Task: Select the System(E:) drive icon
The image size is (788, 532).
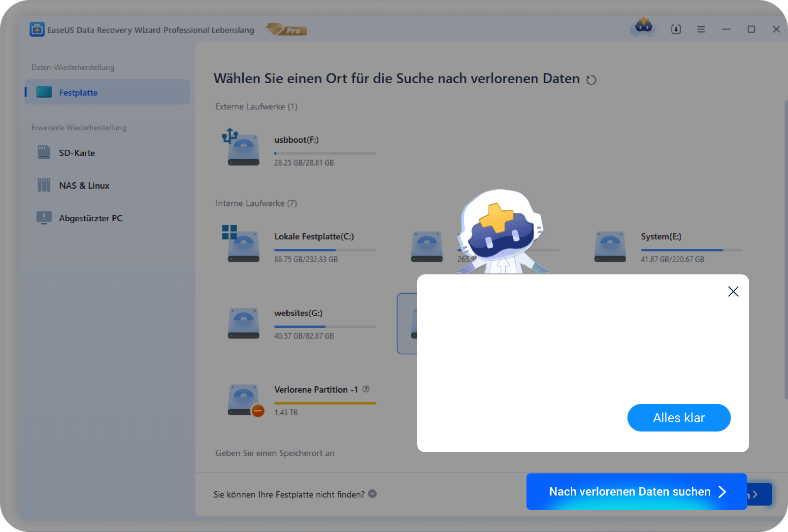Action: click(x=610, y=246)
